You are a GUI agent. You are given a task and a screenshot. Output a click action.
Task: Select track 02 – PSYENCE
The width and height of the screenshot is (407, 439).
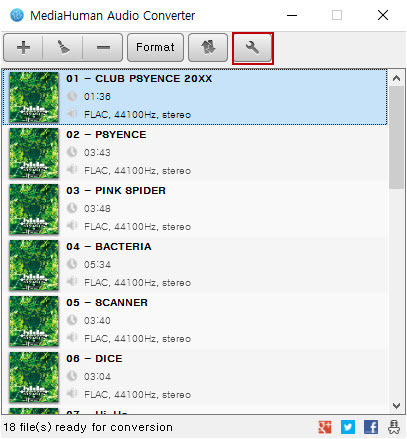[x=195, y=153]
